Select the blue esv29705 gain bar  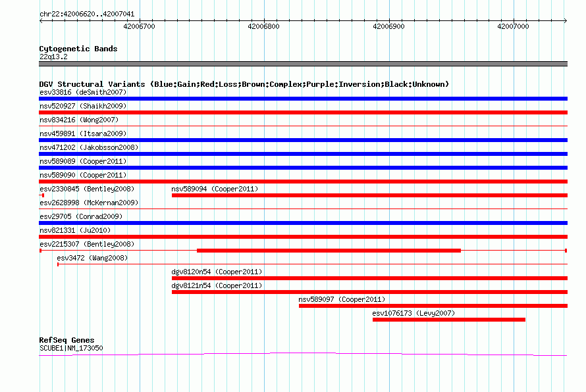pyautogui.click(x=303, y=223)
